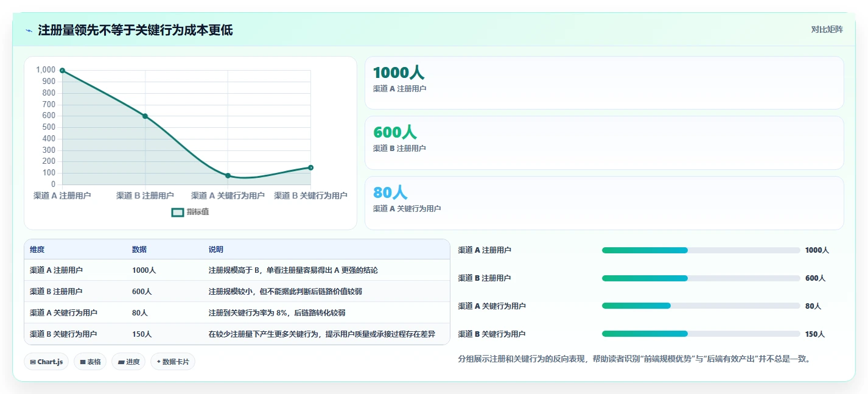Click the 1000人 value beside progress bar
The width and height of the screenshot is (868, 394).
tap(817, 250)
